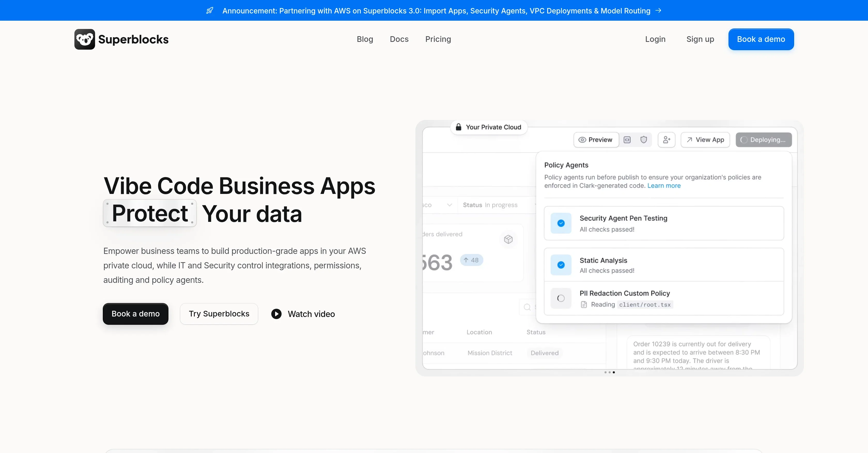
Task: Open the Learn more link
Action: [664, 185]
